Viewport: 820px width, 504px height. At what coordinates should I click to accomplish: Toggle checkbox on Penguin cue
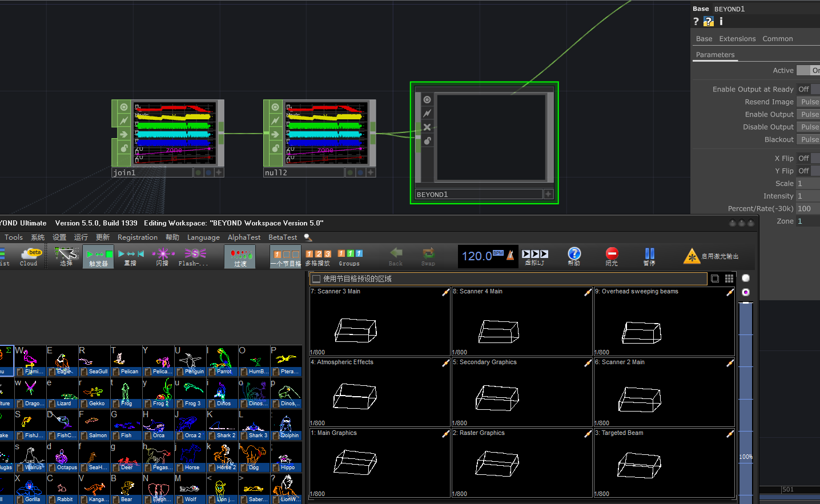(180, 372)
